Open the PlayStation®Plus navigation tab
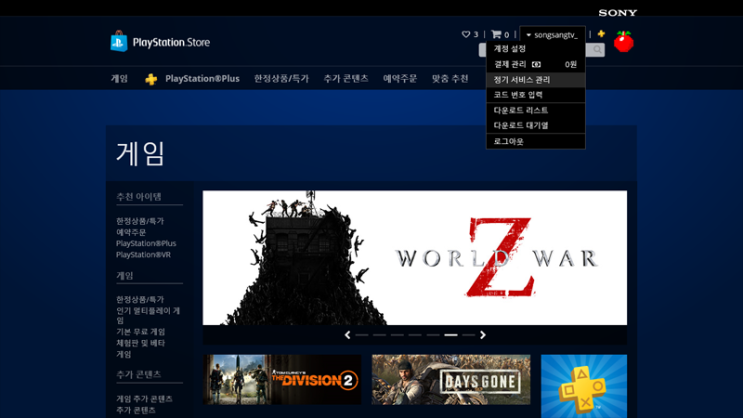The image size is (743, 418). coord(202,79)
